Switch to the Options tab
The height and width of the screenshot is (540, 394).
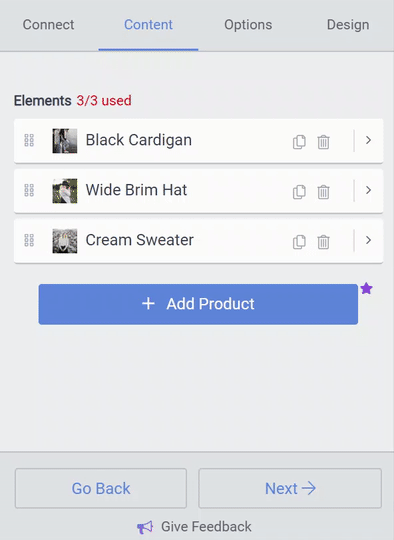click(x=248, y=25)
